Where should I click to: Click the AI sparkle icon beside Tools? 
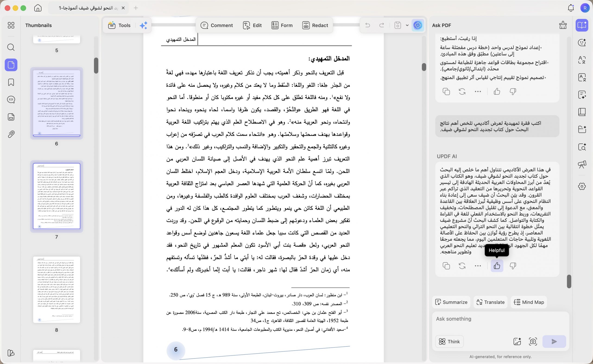(x=144, y=25)
